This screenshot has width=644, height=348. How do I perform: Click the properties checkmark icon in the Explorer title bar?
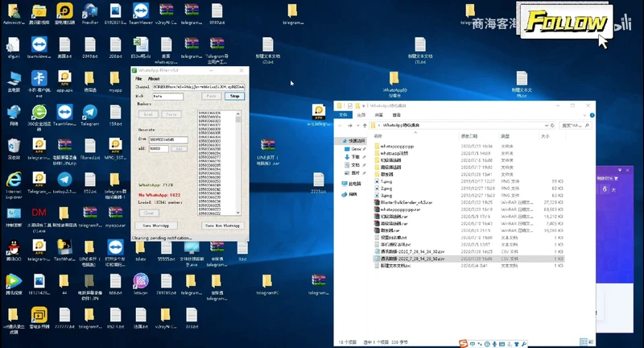350,106
